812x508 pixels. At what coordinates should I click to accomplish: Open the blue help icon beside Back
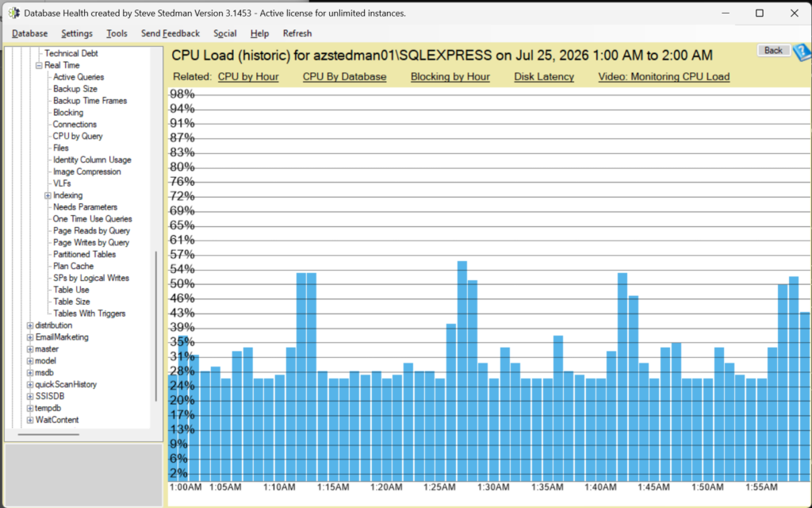[x=802, y=52]
